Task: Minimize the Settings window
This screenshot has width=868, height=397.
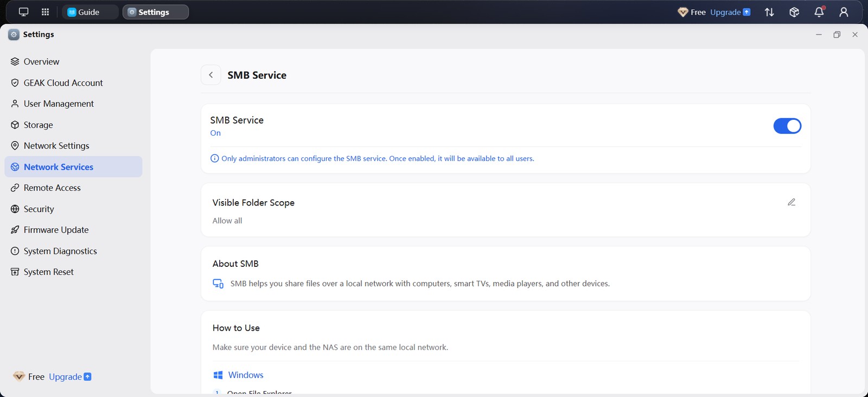Action: (x=819, y=34)
